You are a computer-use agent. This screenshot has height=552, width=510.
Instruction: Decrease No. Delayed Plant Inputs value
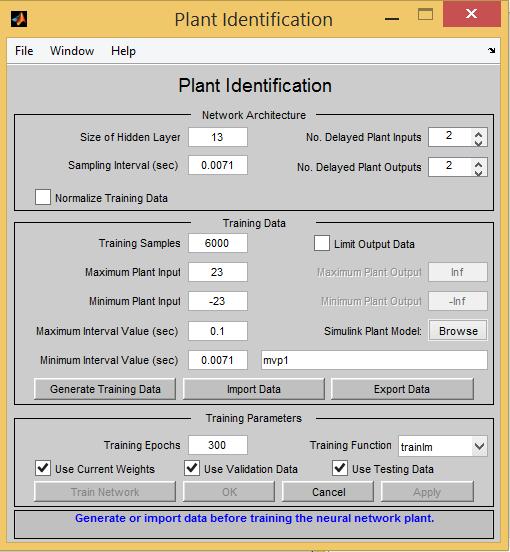tap(478, 142)
